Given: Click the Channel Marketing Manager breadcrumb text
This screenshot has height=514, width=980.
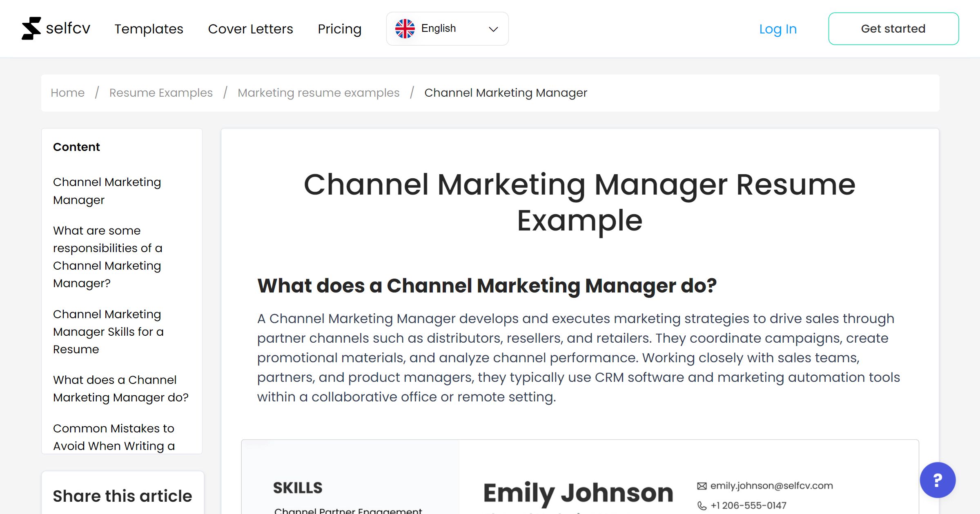Looking at the screenshot, I should (506, 93).
